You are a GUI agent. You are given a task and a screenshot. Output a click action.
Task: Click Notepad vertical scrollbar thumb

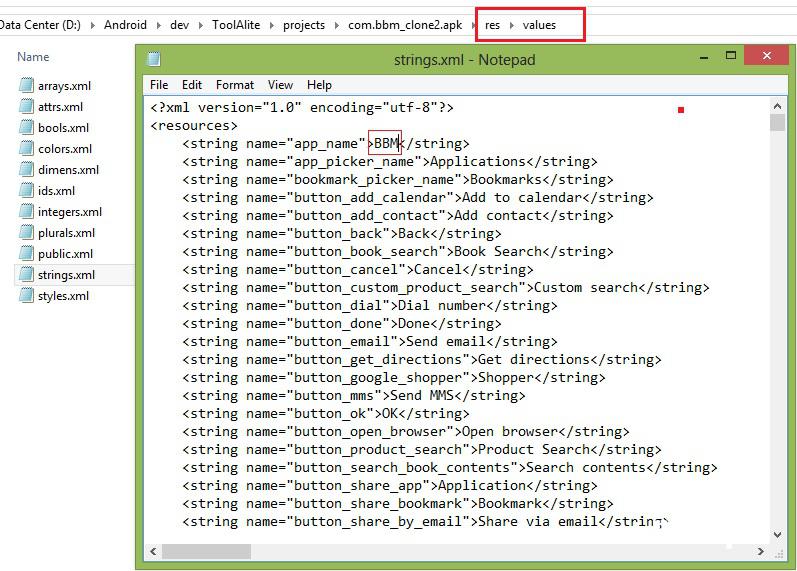(x=777, y=123)
